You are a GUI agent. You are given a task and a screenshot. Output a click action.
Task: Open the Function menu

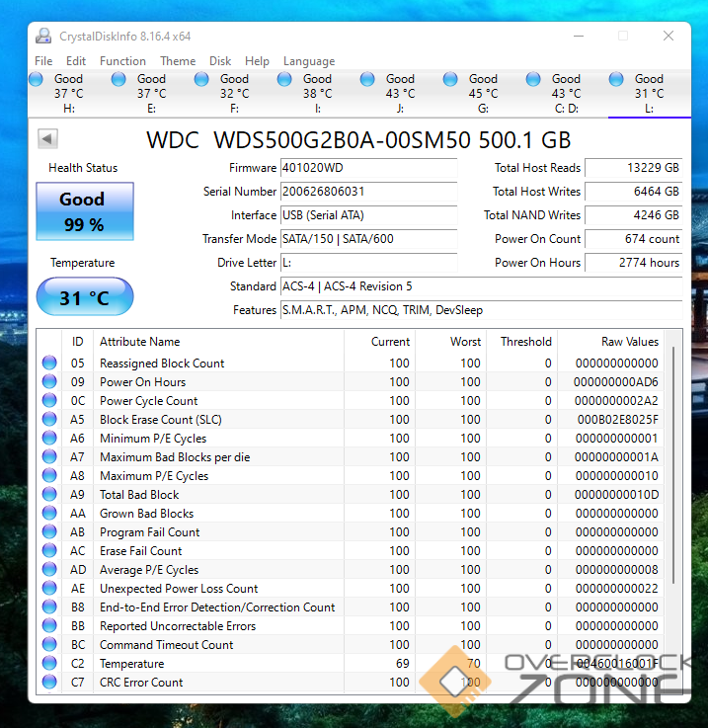pyautogui.click(x=122, y=61)
